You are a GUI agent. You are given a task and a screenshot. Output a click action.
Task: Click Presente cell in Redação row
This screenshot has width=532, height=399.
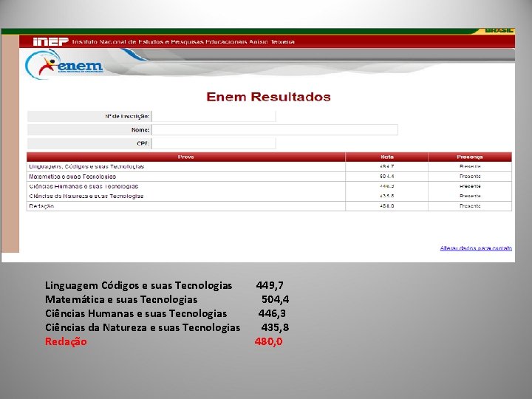click(x=470, y=206)
